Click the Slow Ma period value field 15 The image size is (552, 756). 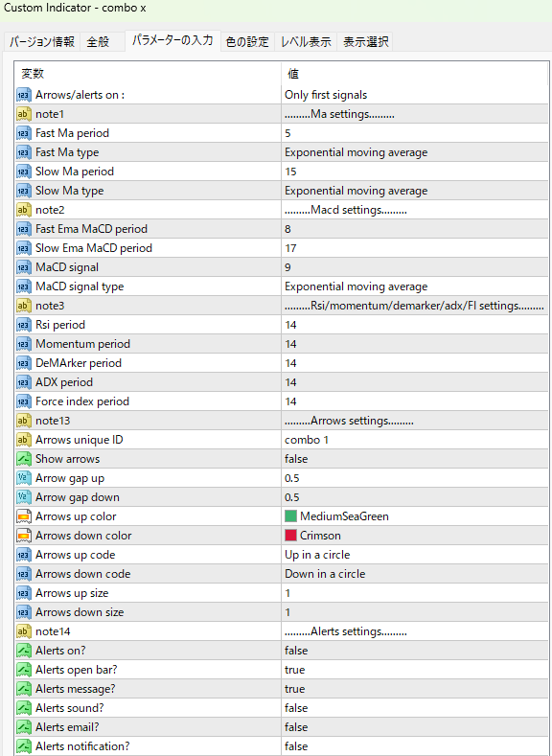(x=415, y=172)
